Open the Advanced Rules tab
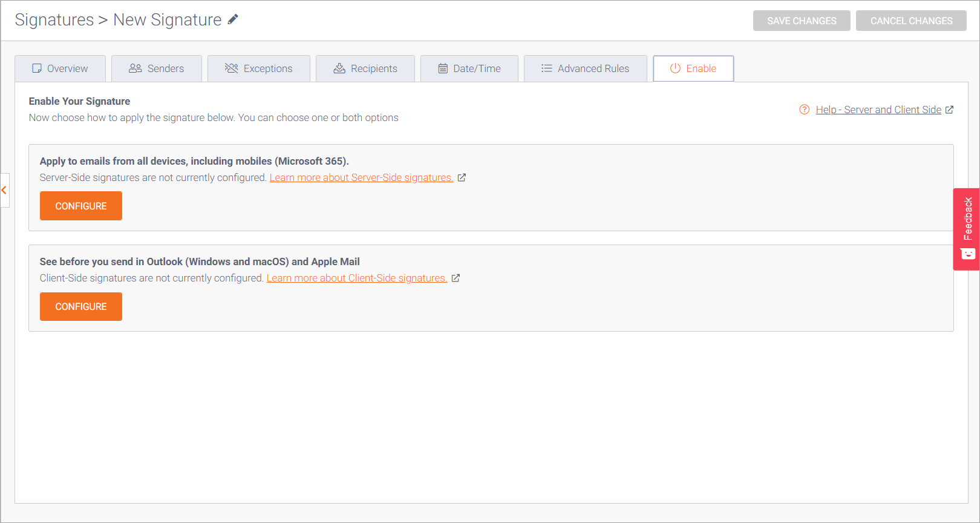 [x=586, y=68]
